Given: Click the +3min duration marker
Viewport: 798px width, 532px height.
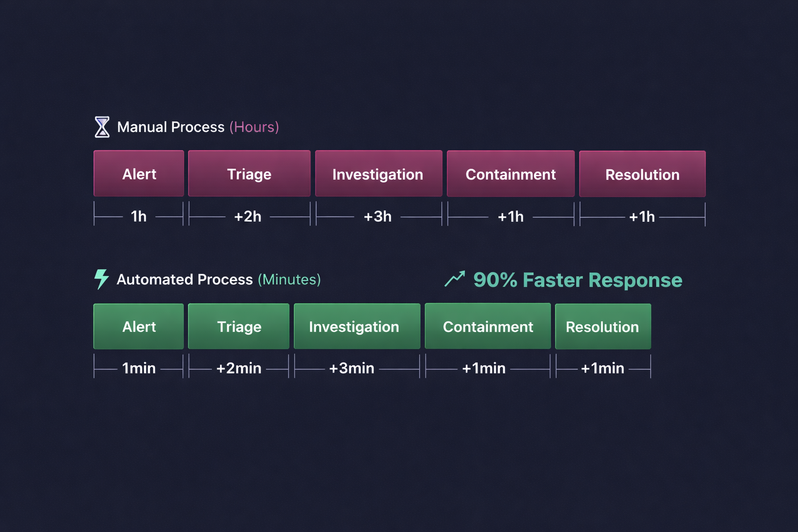Looking at the screenshot, I should [352, 368].
